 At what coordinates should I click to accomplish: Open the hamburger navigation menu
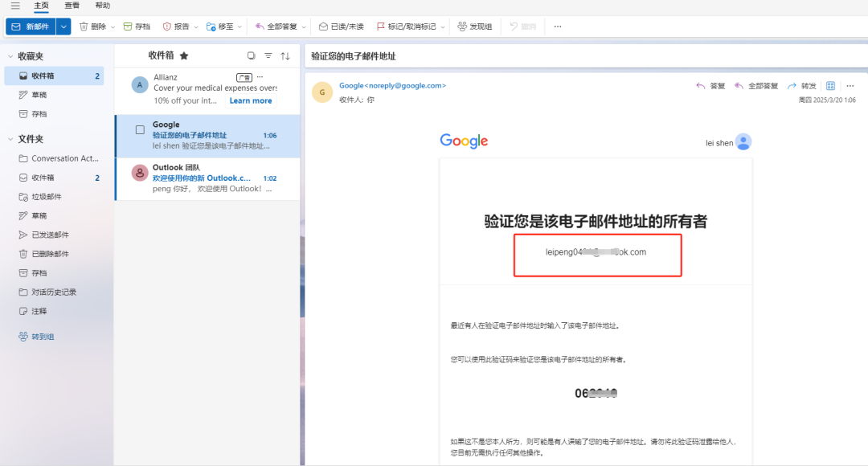point(15,6)
